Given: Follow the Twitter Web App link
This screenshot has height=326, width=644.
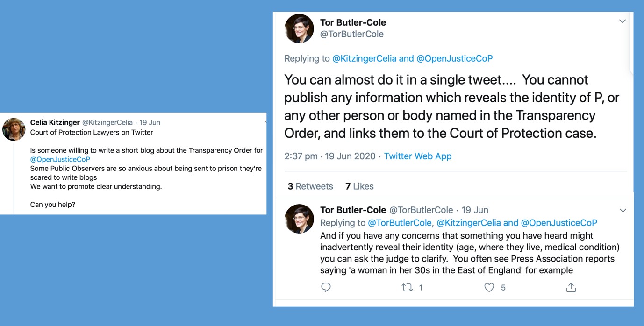Looking at the screenshot, I should [417, 156].
